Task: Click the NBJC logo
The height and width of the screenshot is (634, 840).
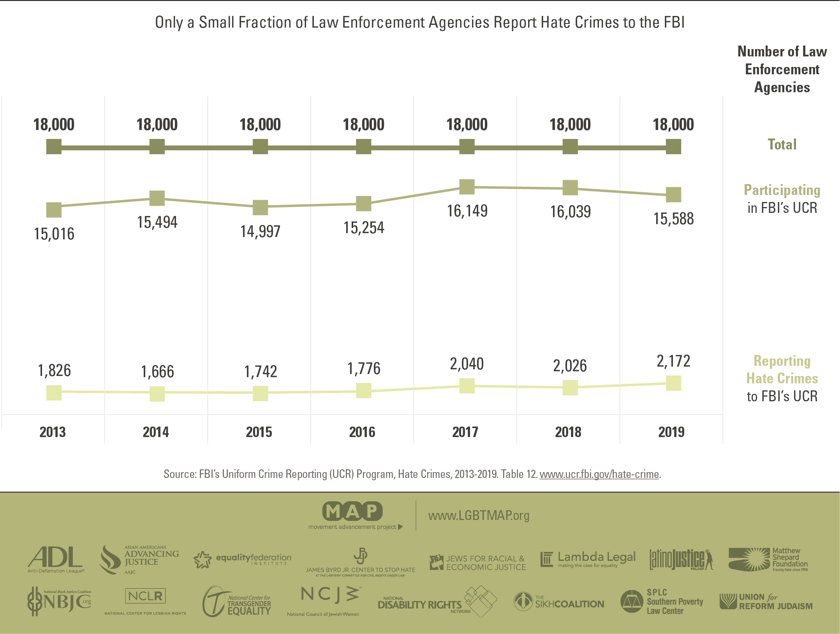Action: click(59, 602)
